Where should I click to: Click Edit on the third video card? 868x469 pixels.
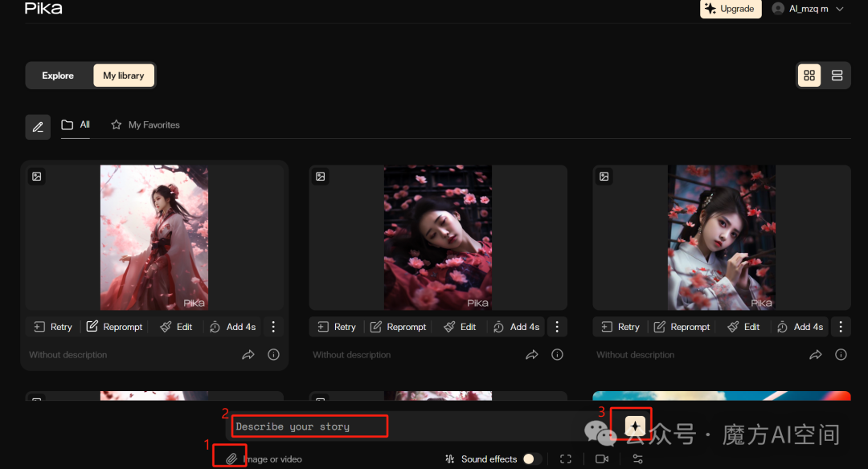743,327
